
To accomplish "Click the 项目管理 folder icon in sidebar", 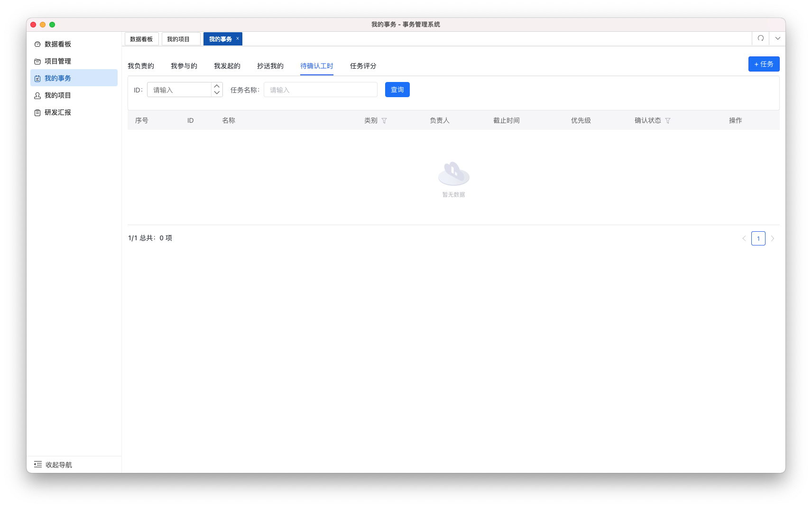I will [37, 61].
